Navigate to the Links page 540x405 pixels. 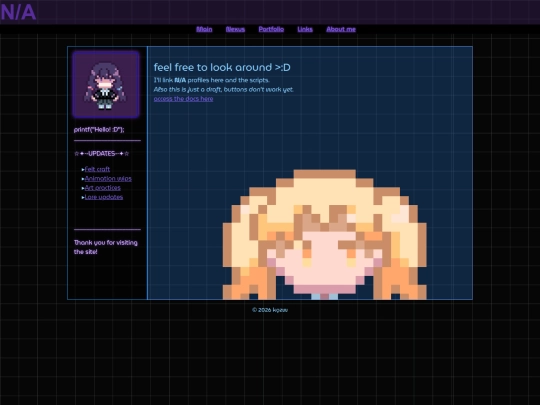pos(305,29)
